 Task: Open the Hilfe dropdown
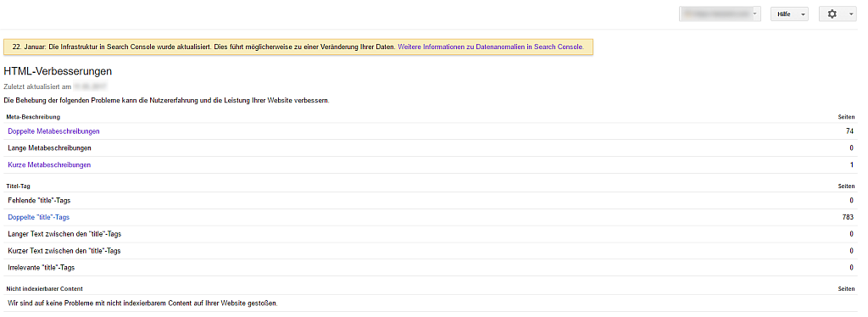[789, 14]
